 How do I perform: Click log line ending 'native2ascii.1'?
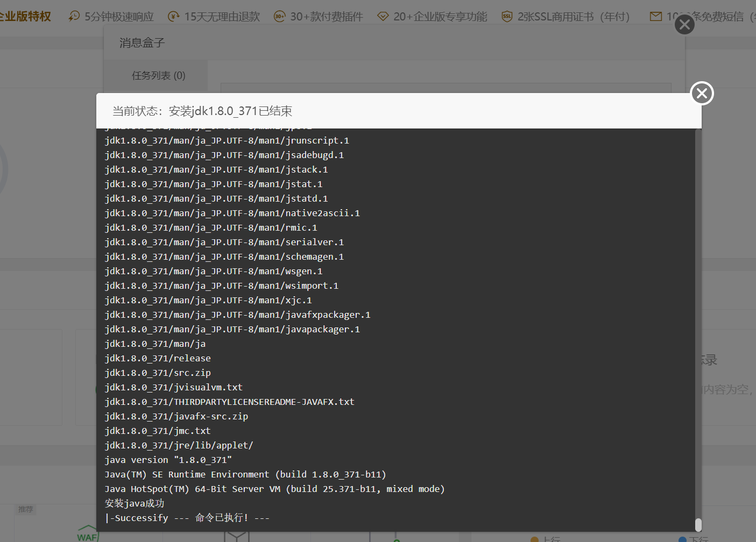[x=232, y=213]
